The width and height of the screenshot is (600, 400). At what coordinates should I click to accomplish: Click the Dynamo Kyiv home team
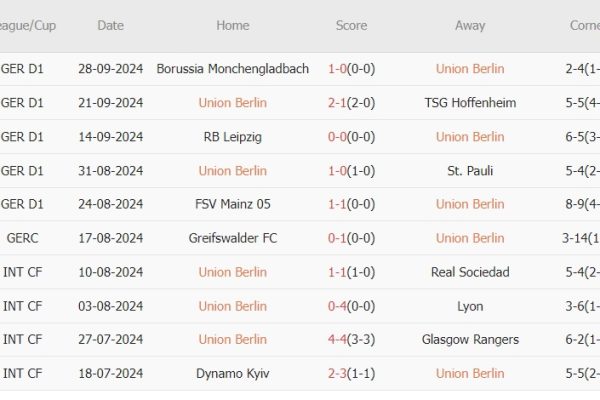pyautogui.click(x=233, y=373)
